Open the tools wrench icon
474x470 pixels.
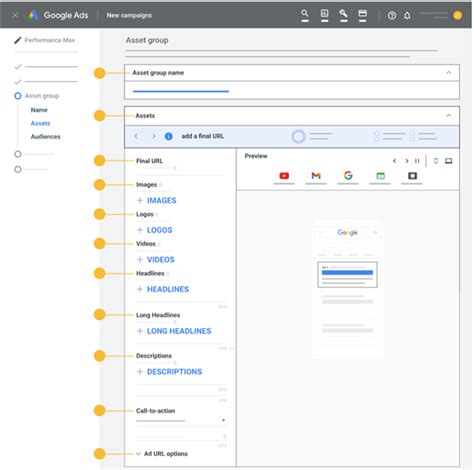[x=343, y=14]
